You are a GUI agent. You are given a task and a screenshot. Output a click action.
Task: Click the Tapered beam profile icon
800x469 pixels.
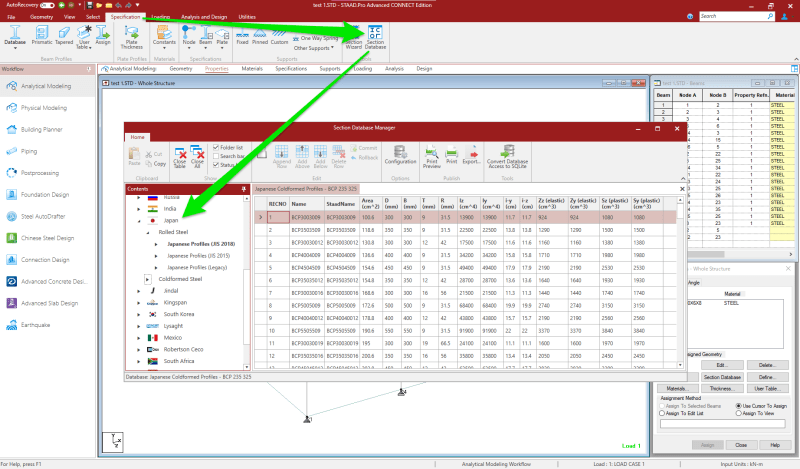pyautogui.click(x=64, y=36)
